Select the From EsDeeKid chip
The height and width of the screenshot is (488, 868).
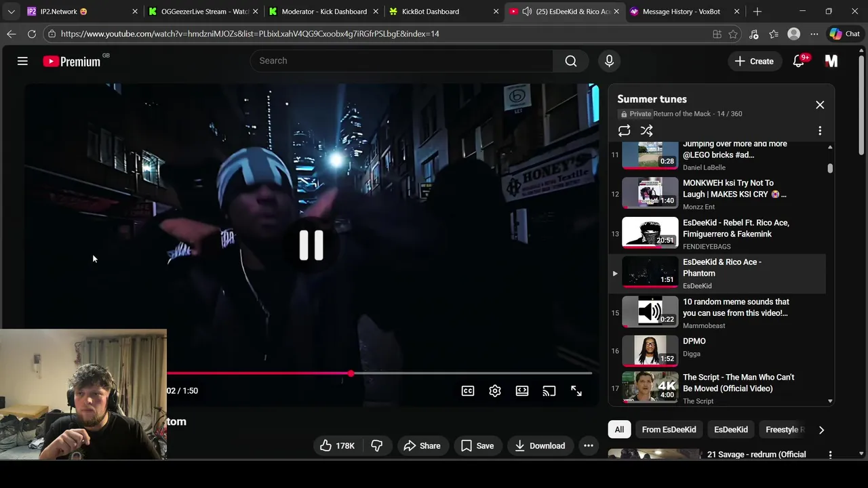[x=669, y=430]
